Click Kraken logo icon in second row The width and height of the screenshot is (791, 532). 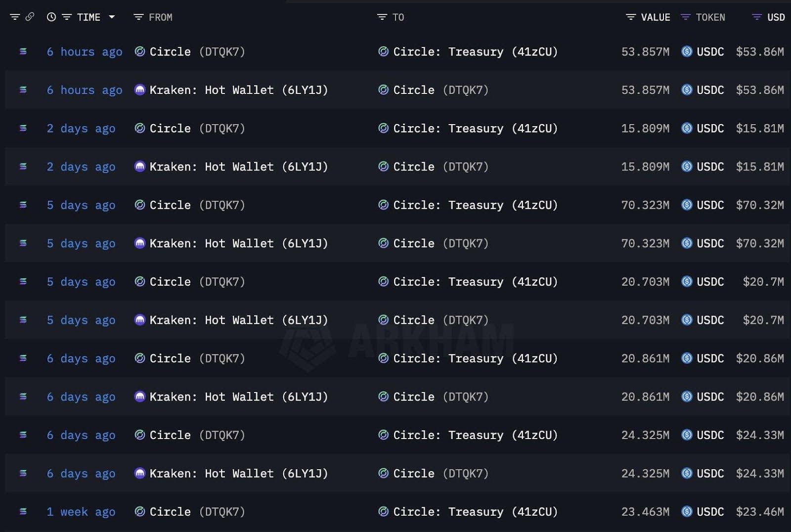(140, 90)
